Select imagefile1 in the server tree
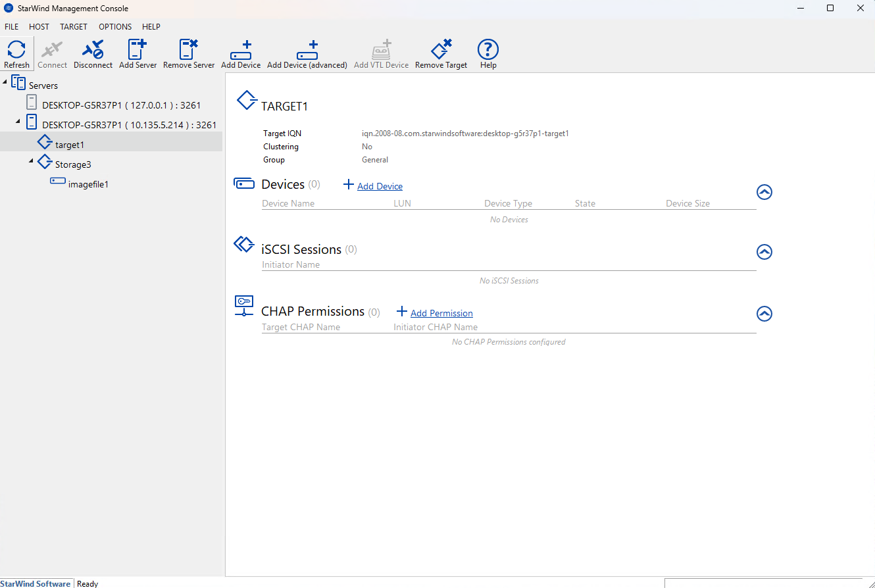 coord(88,184)
